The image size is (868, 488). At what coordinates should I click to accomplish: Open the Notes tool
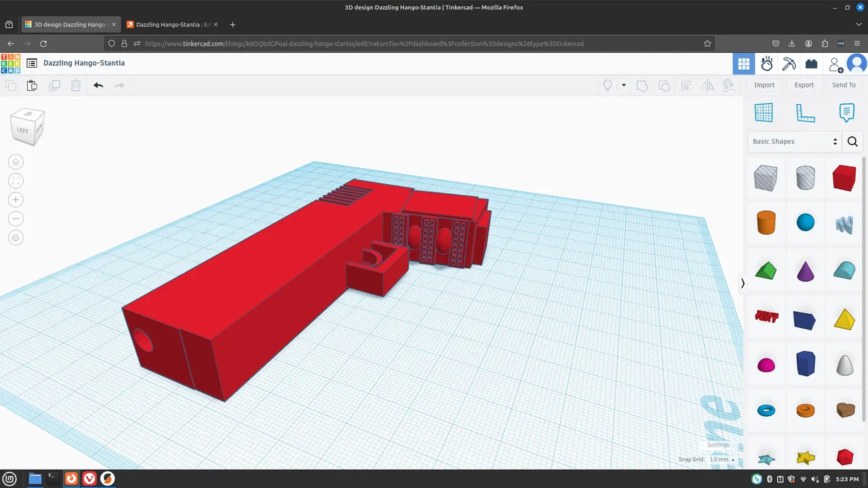coord(846,113)
